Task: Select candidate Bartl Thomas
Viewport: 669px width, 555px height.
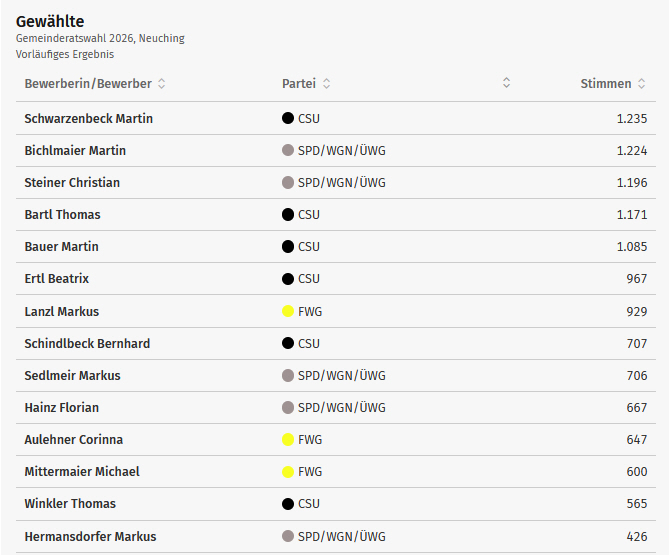Action: tap(63, 215)
